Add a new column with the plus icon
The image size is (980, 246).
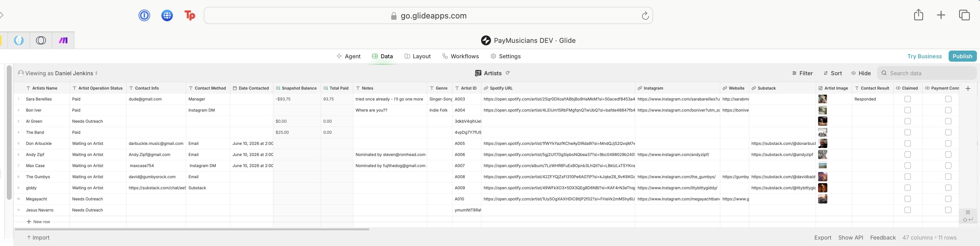[968, 88]
